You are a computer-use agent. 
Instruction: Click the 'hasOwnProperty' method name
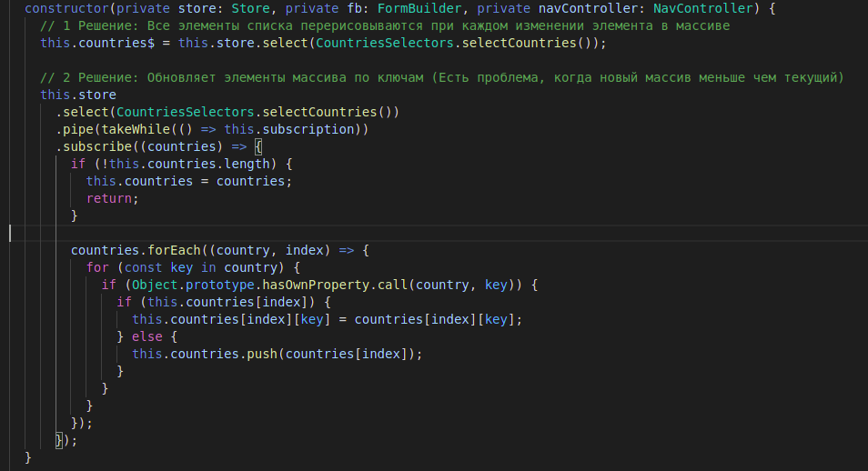click(316, 285)
